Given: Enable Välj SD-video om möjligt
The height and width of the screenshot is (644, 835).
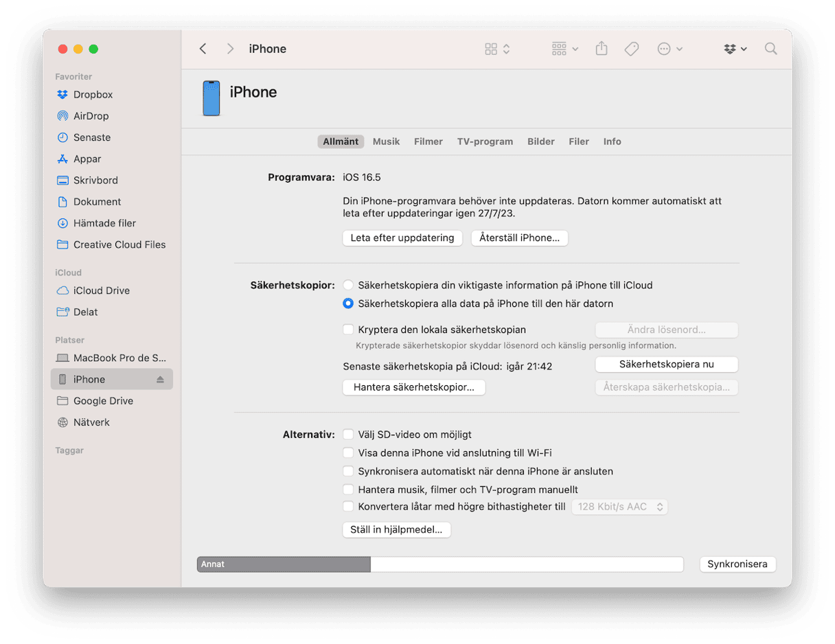Looking at the screenshot, I should click(x=349, y=435).
